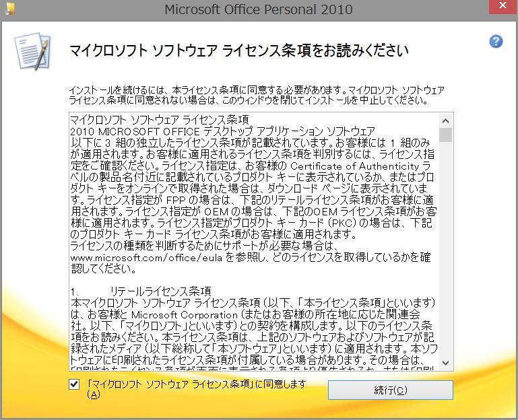The image size is (518, 420).
Task: Click the '2010 MICROSOFT OFFICE デスクトップ' line
Action: click(222, 131)
